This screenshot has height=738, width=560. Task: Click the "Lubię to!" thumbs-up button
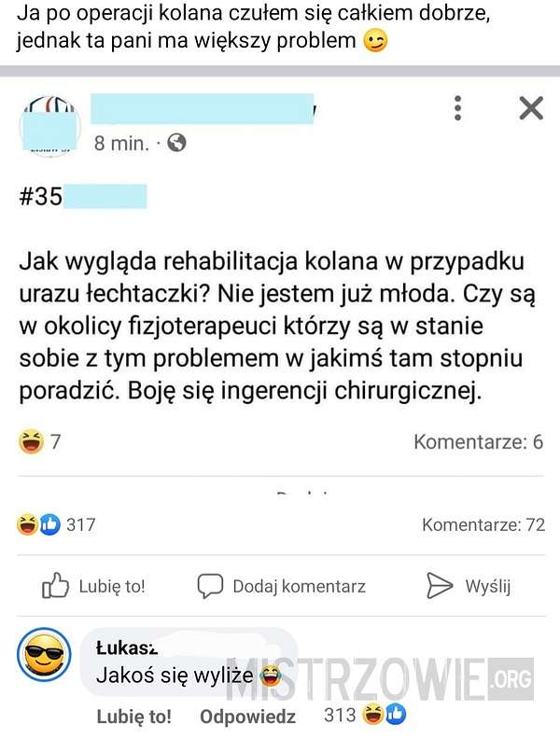click(93, 586)
